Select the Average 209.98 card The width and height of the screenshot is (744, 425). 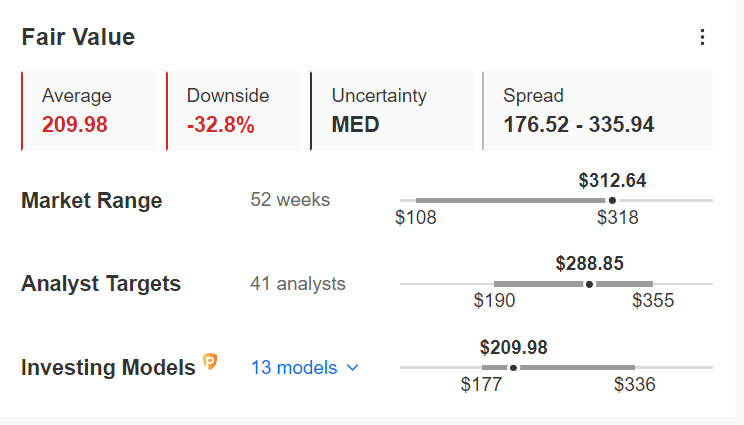[90, 111]
